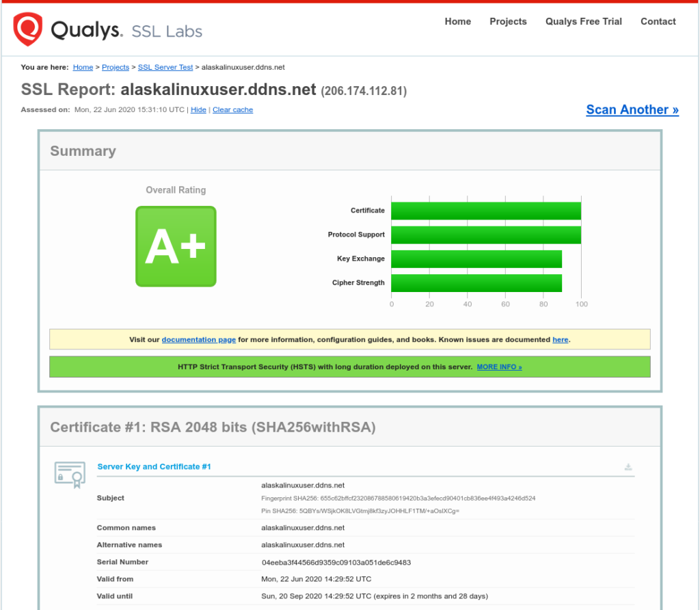This screenshot has height=610, width=700.
Task: Click the Certificate score bar
Action: point(485,211)
